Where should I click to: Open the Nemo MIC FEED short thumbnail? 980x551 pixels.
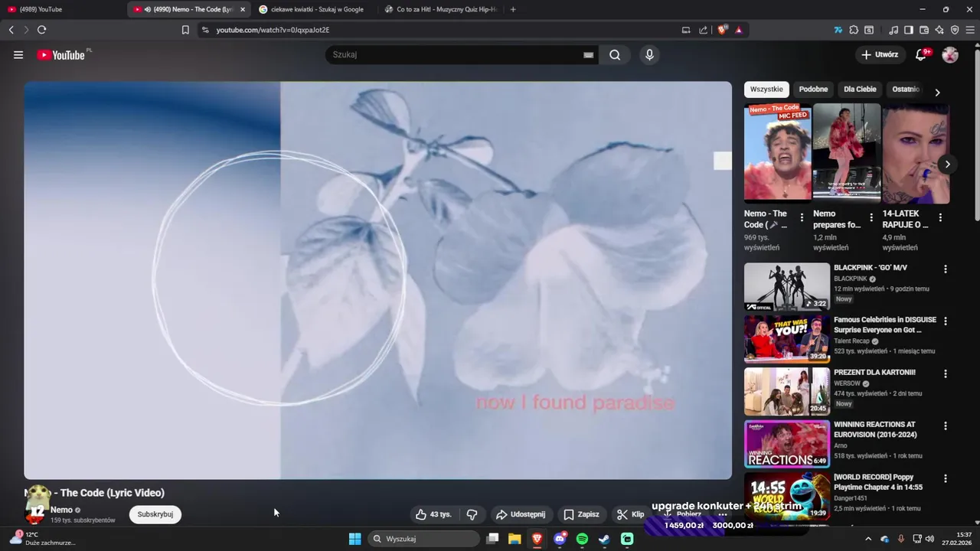click(x=778, y=153)
